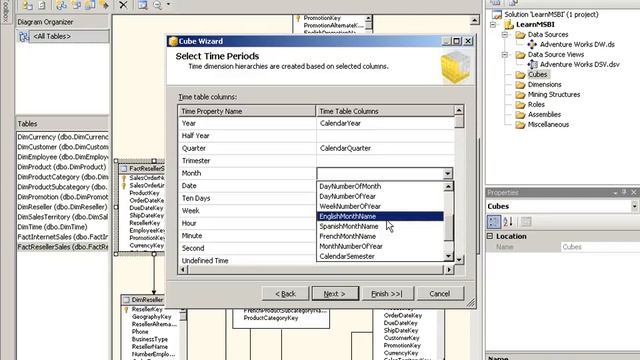The width and height of the screenshot is (640, 360).
Task: Select the Cubes folder in Solution Explorer
Action: click(537, 74)
